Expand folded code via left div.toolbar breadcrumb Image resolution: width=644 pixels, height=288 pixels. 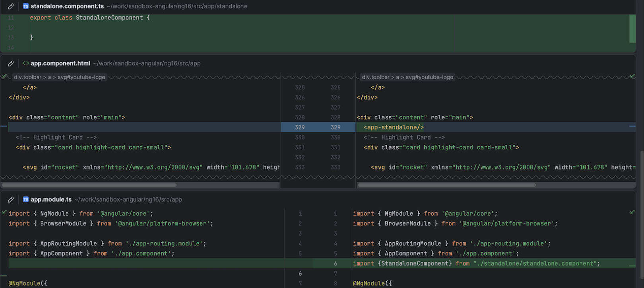59,77
